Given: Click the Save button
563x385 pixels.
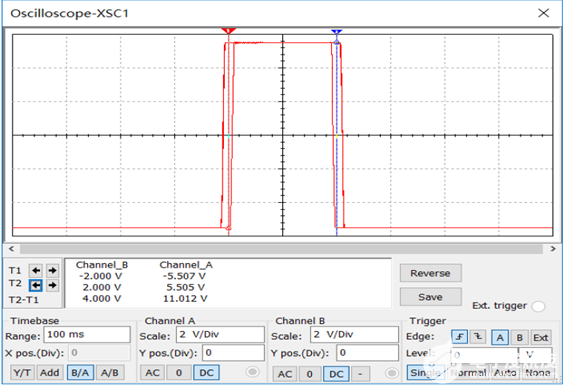Looking at the screenshot, I should [431, 297].
